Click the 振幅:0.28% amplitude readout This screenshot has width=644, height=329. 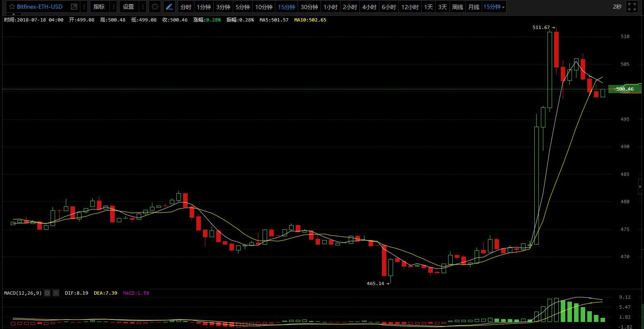click(x=240, y=20)
